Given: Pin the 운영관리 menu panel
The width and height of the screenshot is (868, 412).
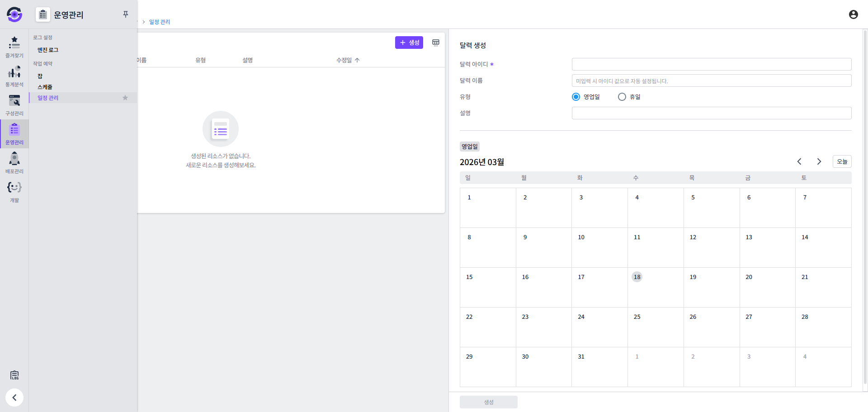Looking at the screenshot, I should click(126, 14).
